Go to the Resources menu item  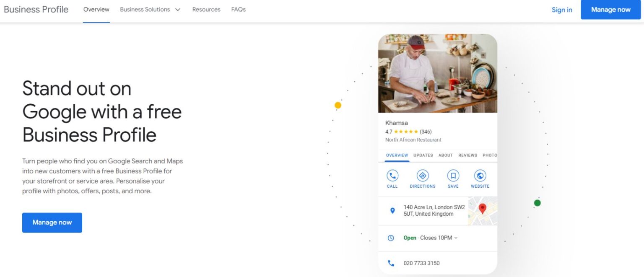(206, 9)
